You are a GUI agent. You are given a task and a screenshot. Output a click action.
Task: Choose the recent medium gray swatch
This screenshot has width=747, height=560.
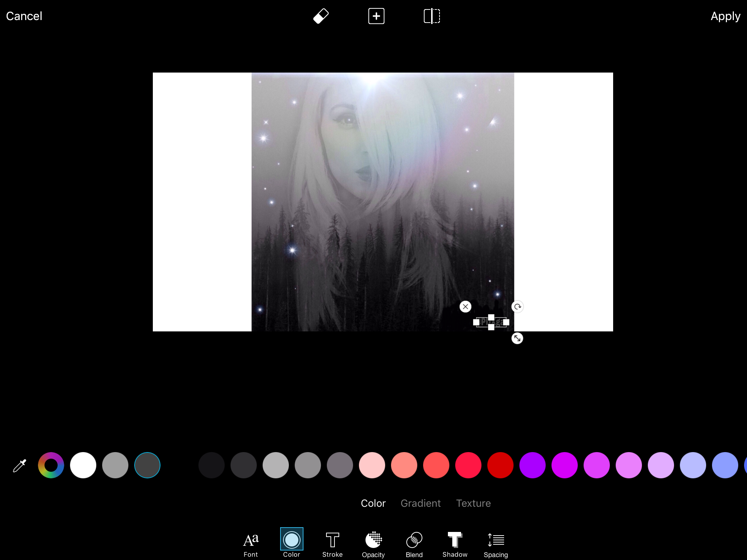point(115,465)
